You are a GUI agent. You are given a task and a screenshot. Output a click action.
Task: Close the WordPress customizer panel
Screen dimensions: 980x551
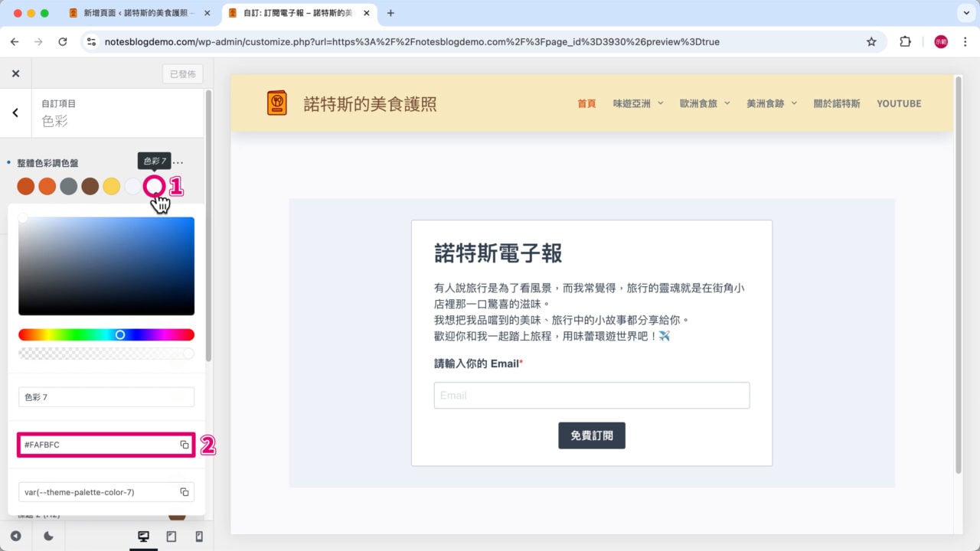pyautogui.click(x=15, y=73)
